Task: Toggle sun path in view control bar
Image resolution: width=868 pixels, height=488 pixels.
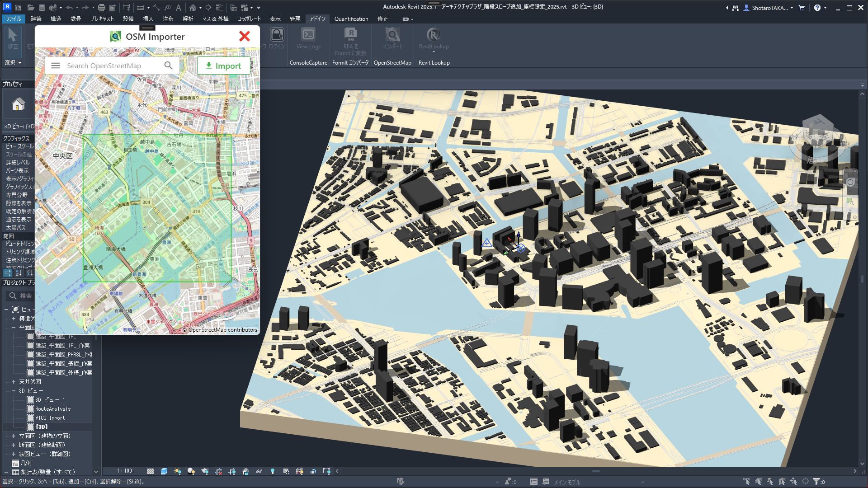Action: (x=178, y=471)
